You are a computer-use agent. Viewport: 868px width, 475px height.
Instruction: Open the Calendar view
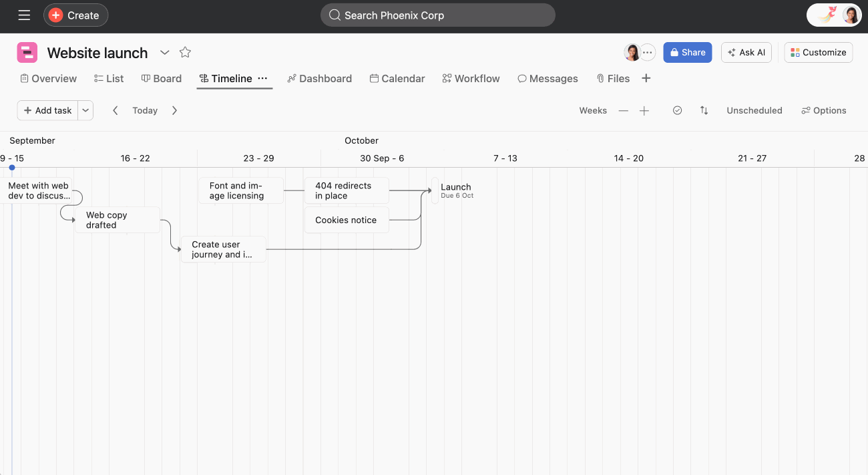tap(397, 78)
